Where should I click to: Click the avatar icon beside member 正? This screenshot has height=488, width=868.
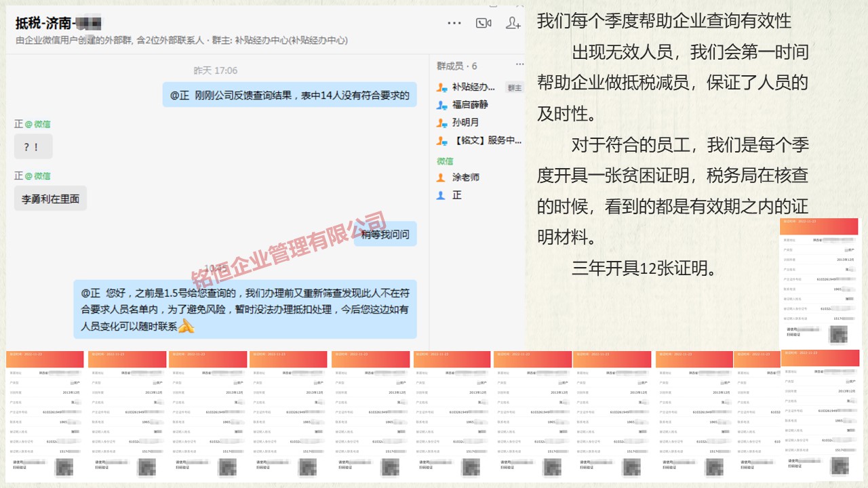(441, 195)
